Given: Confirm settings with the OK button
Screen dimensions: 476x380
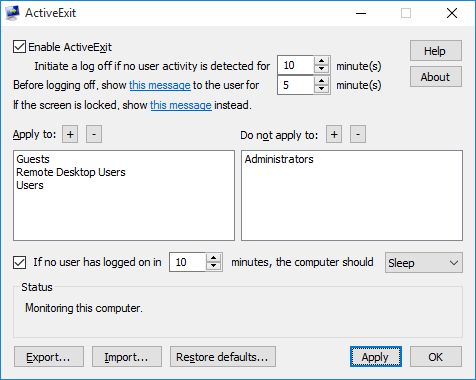Looking at the screenshot, I should (436, 357).
